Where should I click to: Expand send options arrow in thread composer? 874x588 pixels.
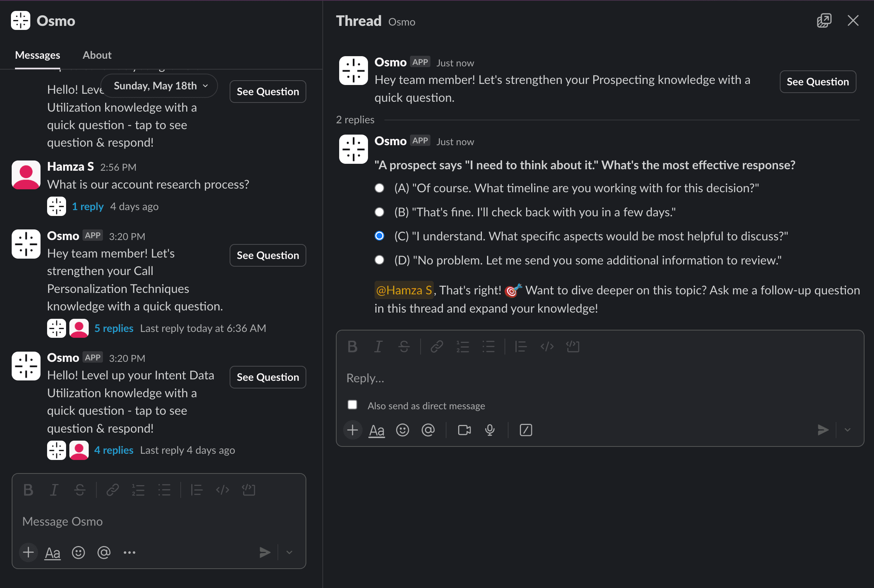coord(847,430)
